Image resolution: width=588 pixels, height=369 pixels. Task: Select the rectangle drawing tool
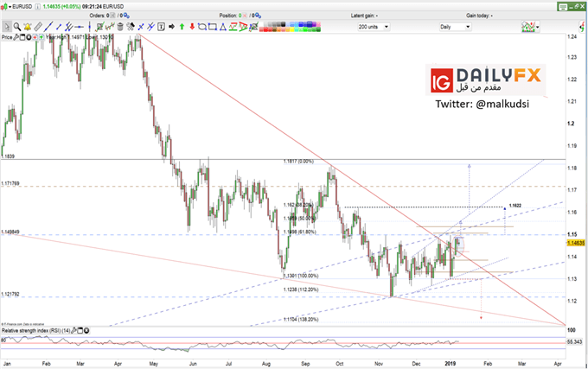click(213, 27)
